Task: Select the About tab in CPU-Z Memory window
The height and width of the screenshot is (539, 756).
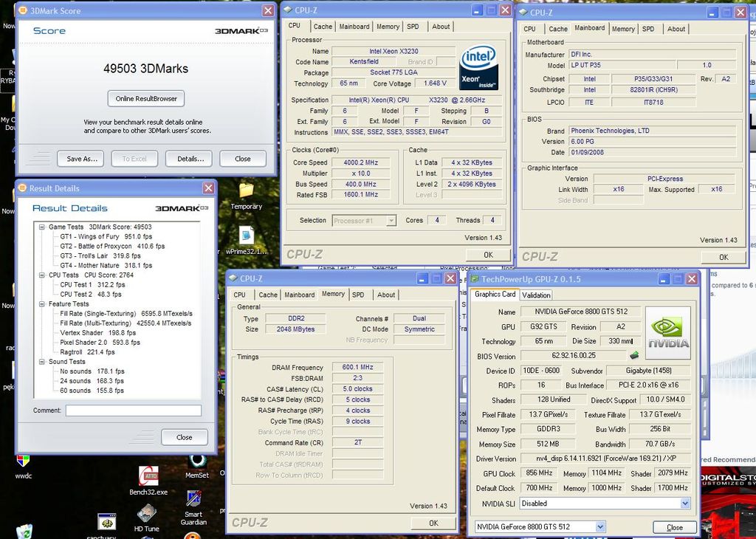Action: pos(385,295)
